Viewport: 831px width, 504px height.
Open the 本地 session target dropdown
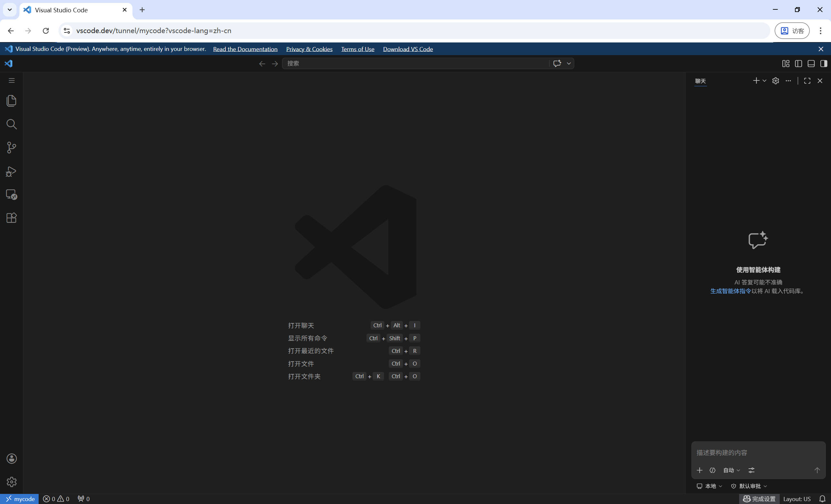pyautogui.click(x=710, y=486)
